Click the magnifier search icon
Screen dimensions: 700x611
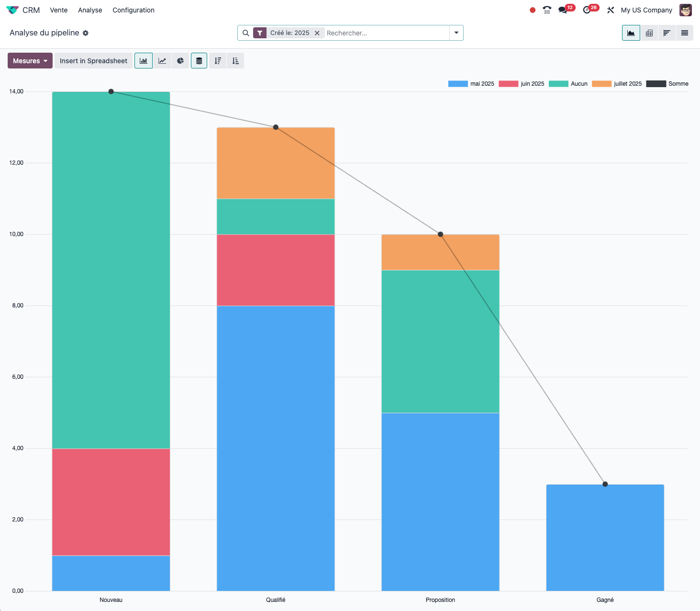[246, 33]
